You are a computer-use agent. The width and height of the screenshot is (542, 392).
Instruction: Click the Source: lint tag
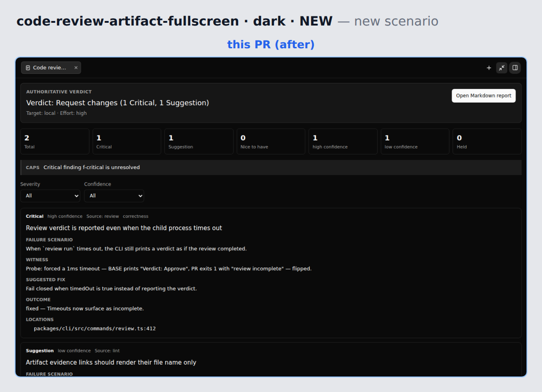click(107, 351)
